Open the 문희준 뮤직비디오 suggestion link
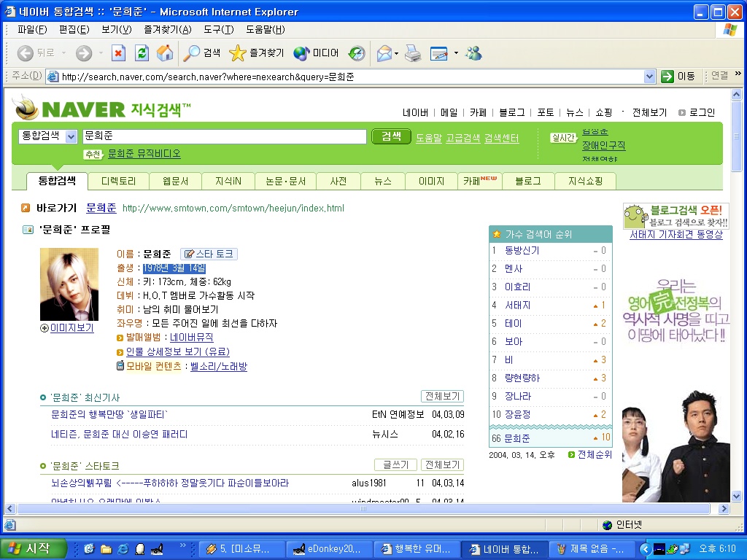This screenshot has width=747, height=560. tap(144, 153)
